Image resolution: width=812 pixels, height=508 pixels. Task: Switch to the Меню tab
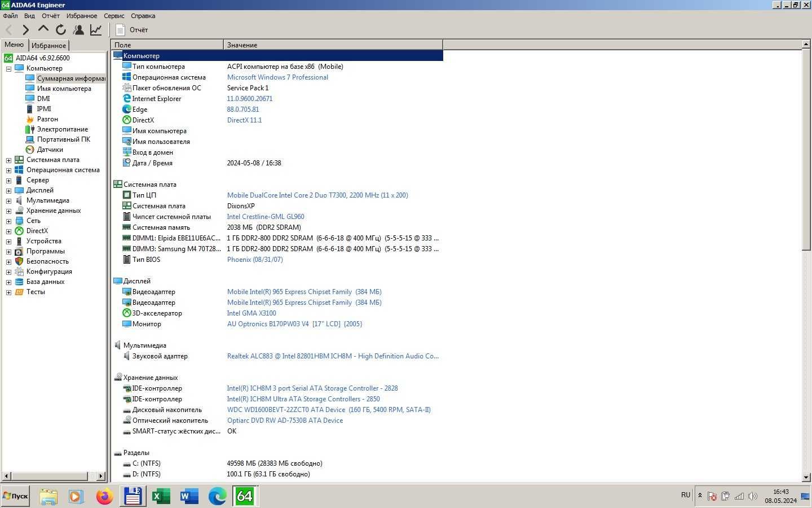click(14, 45)
